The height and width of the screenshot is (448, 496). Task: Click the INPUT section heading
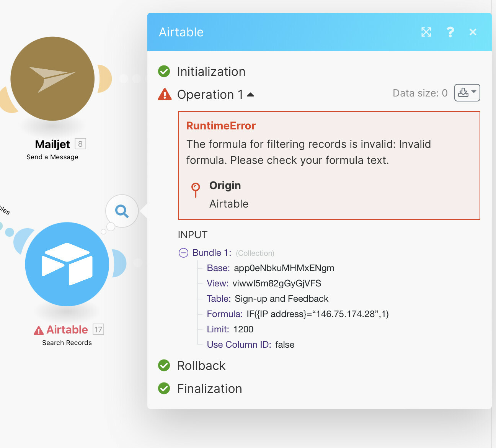coord(193,235)
